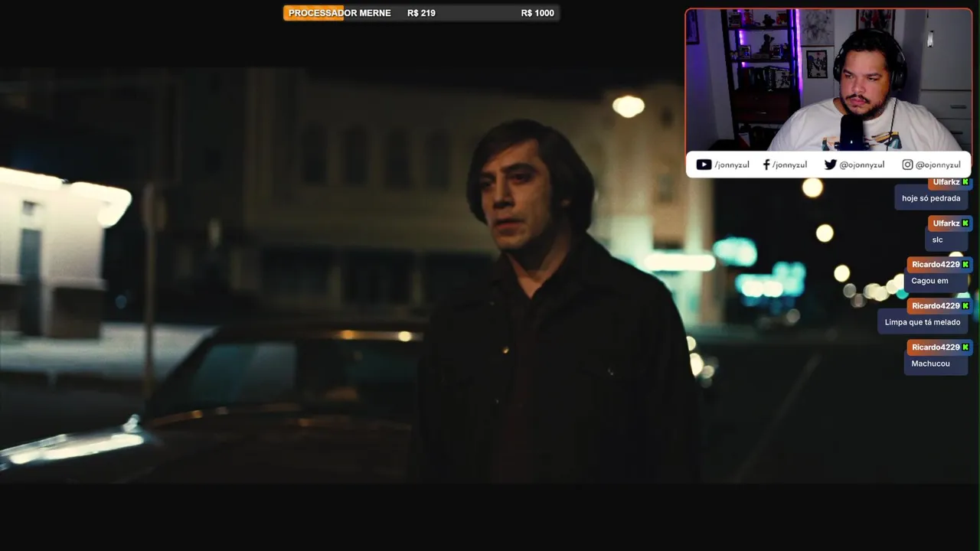980x551 pixels.
Task: Click the chat message "hoje só pedrada"
Action: tap(931, 198)
